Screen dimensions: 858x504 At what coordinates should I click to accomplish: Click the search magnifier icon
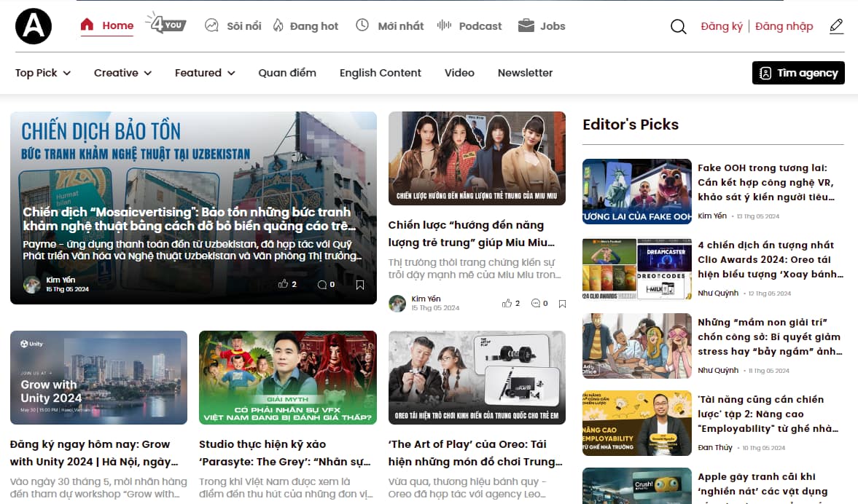point(678,26)
